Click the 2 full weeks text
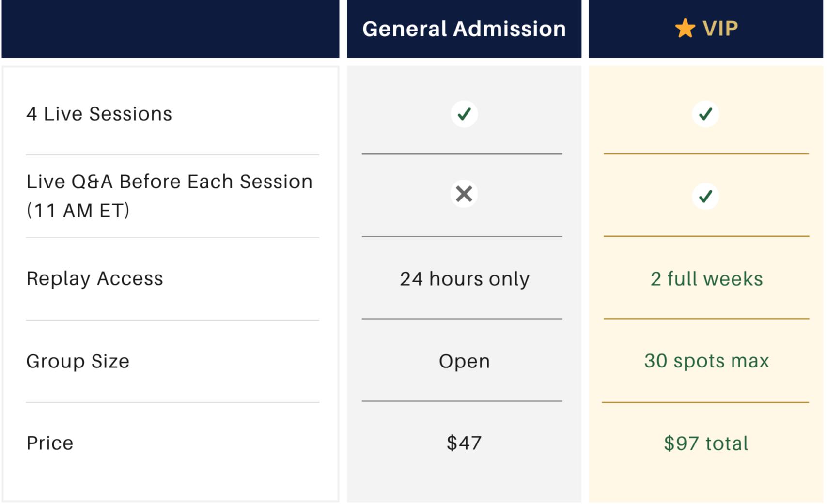The image size is (827, 504). pos(706,279)
